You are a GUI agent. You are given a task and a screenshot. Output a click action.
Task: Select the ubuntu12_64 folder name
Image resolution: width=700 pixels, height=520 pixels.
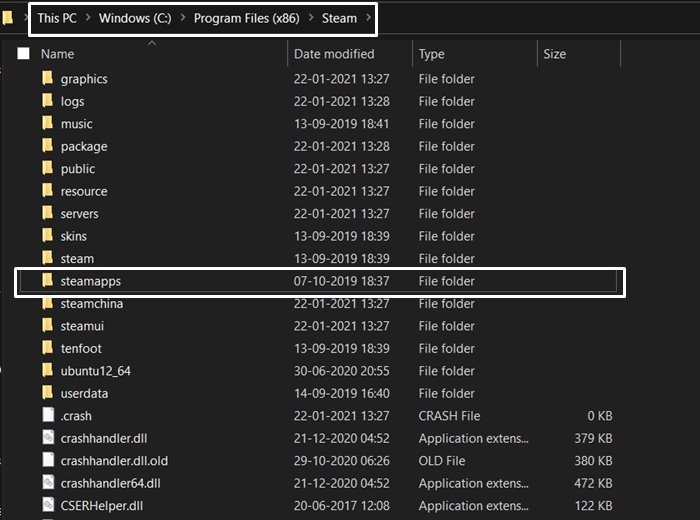(x=96, y=371)
